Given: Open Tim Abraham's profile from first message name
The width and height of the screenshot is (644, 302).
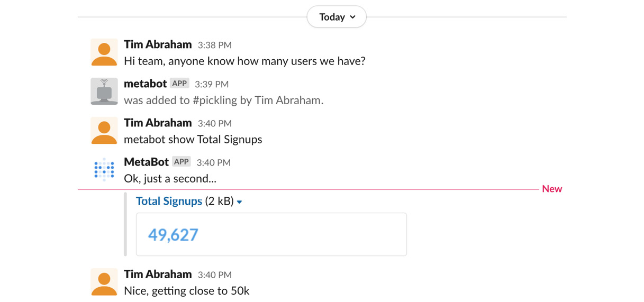Looking at the screenshot, I should (158, 44).
